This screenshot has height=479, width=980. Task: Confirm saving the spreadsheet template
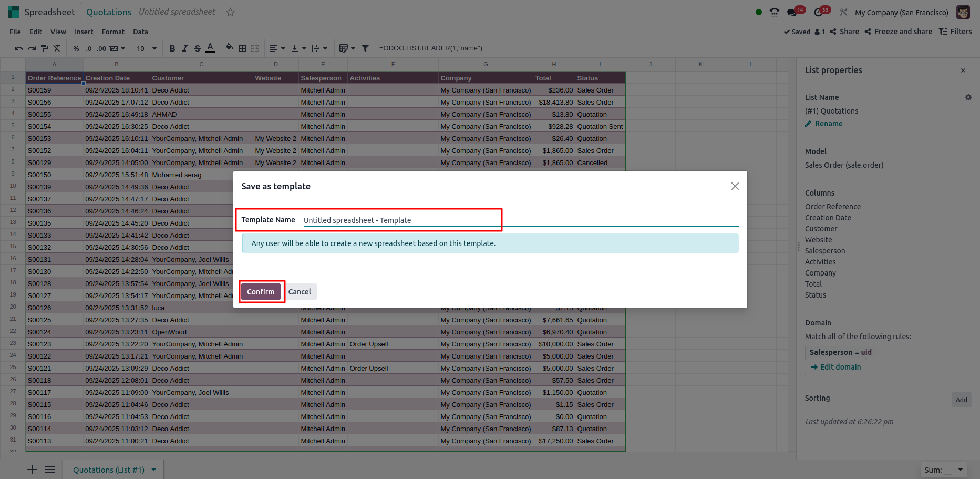click(261, 292)
